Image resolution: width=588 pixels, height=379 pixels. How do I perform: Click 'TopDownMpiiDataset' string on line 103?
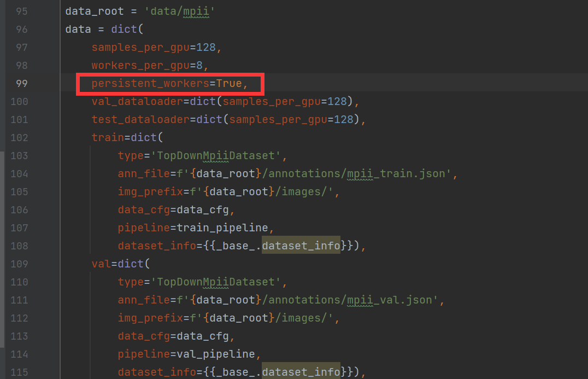click(x=219, y=156)
